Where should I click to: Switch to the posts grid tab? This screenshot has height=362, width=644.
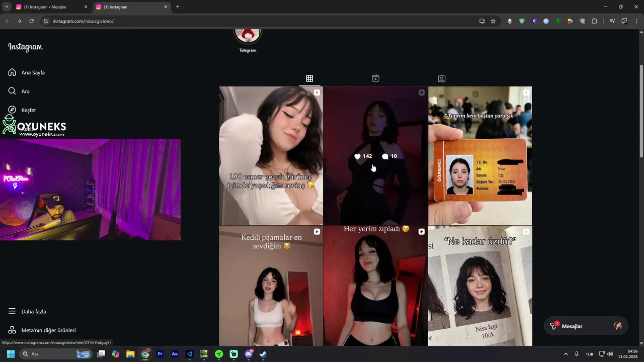pos(309,78)
